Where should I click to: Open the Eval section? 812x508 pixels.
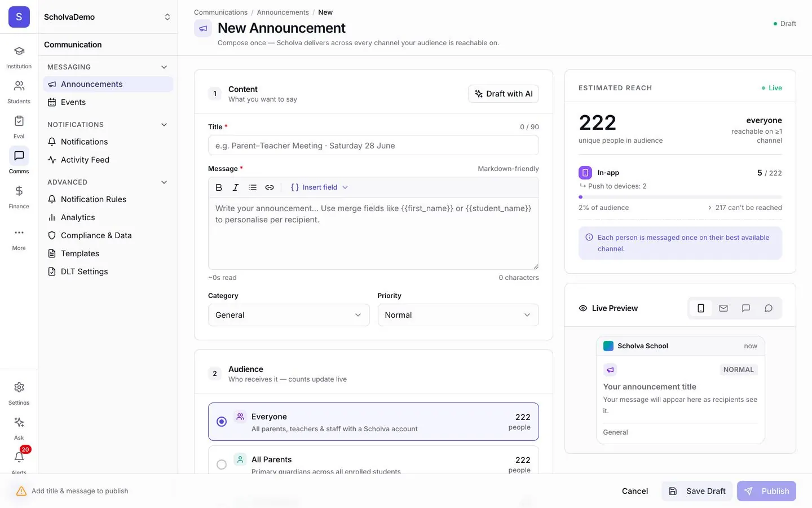(19, 128)
